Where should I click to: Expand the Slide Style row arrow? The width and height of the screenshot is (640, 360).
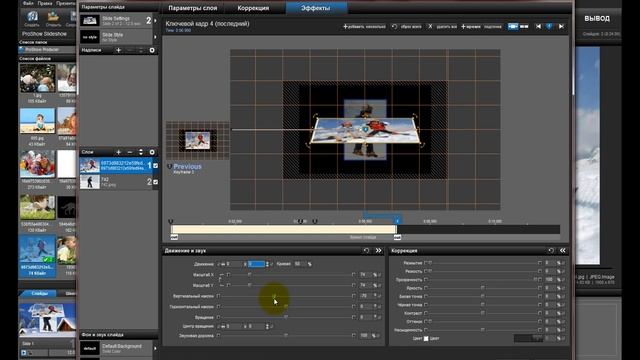(155, 37)
